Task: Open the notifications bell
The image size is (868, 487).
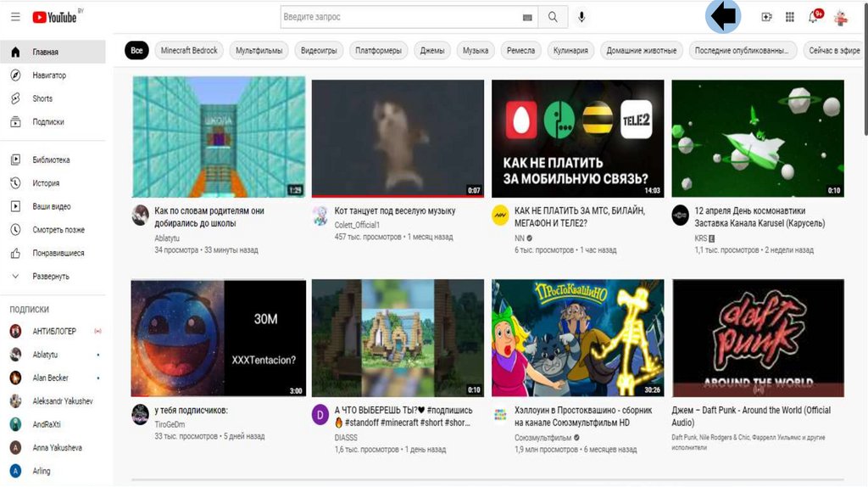Action: [814, 17]
